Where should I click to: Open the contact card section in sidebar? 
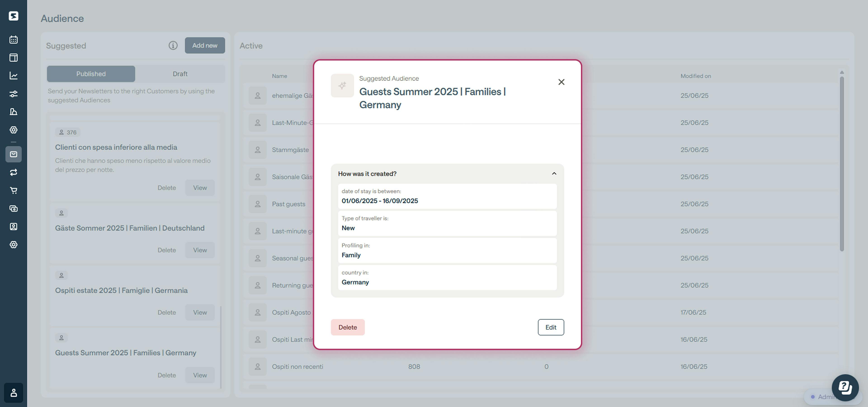coord(14,226)
